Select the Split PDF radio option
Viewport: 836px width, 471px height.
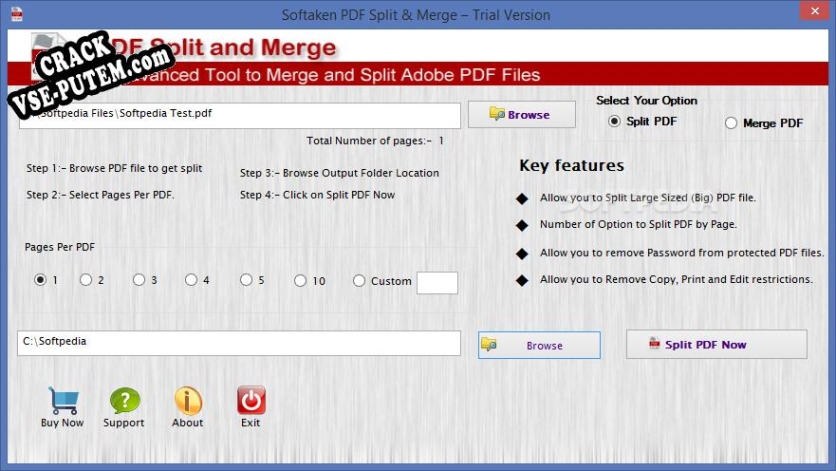(614, 121)
